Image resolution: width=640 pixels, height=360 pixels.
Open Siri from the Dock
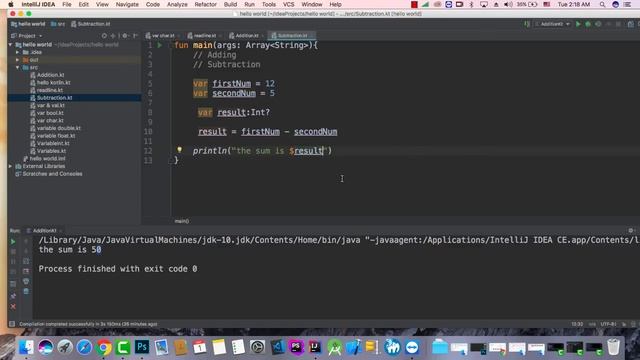[45, 347]
